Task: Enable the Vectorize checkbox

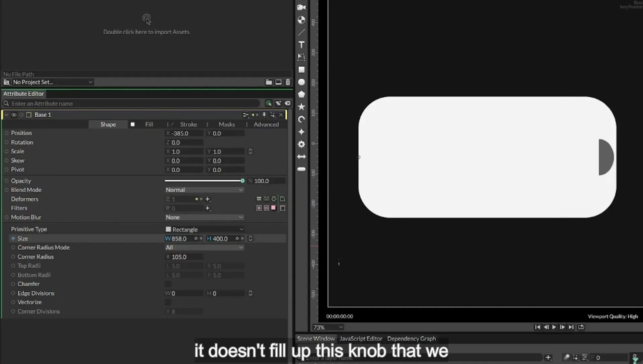Action: coord(168,302)
